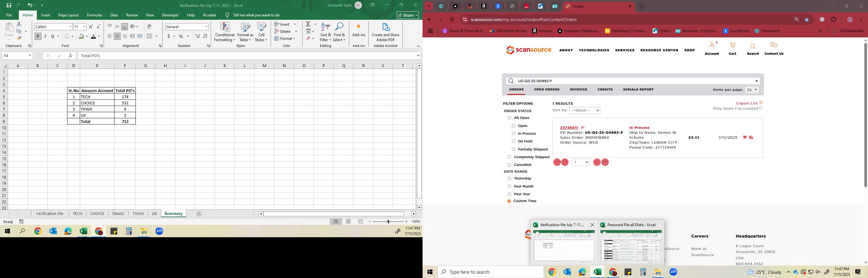868x278 pixels.
Task: Check Only items I've created box
Action: point(761,108)
